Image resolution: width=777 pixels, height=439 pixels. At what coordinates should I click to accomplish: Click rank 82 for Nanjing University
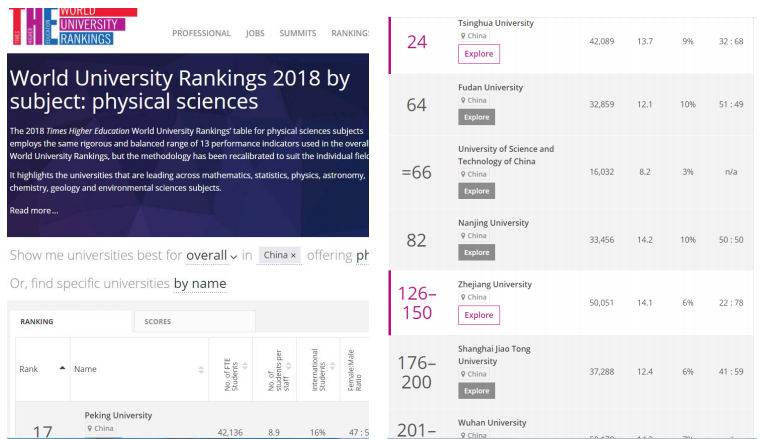[x=416, y=240]
